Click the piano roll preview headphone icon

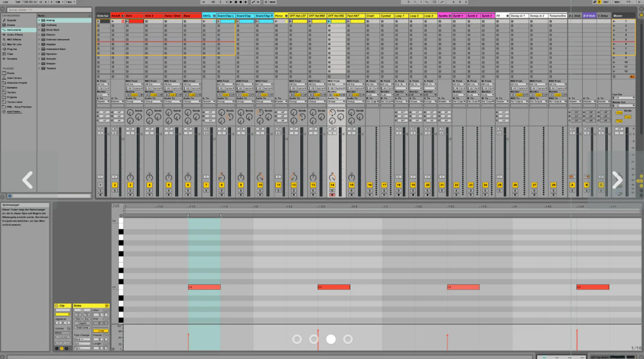tap(121, 216)
